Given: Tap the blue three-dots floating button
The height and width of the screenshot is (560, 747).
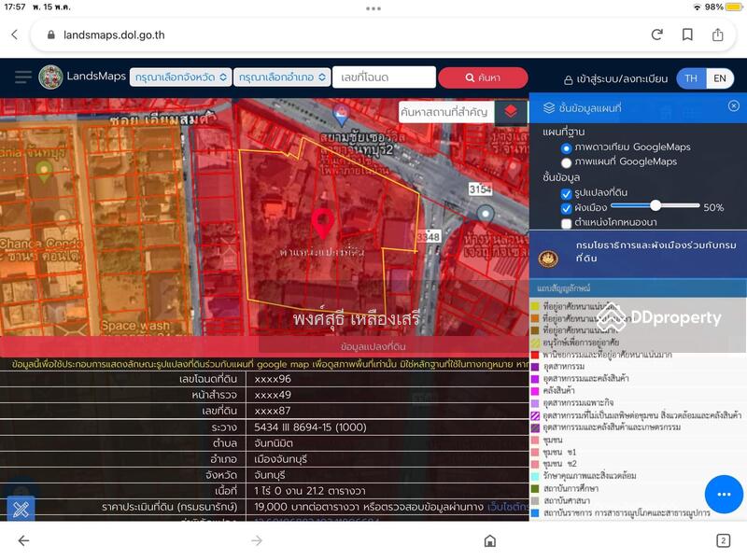Looking at the screenshot, I should coord(724,494).
